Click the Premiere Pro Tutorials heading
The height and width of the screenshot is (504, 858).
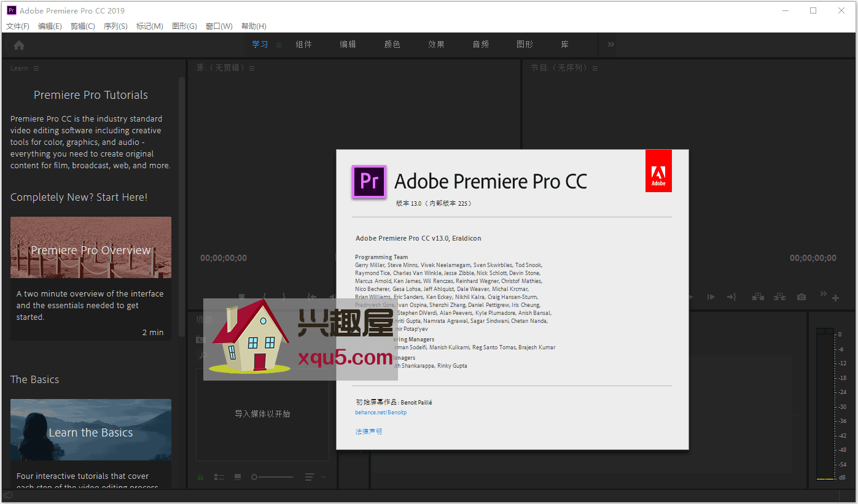91,95
